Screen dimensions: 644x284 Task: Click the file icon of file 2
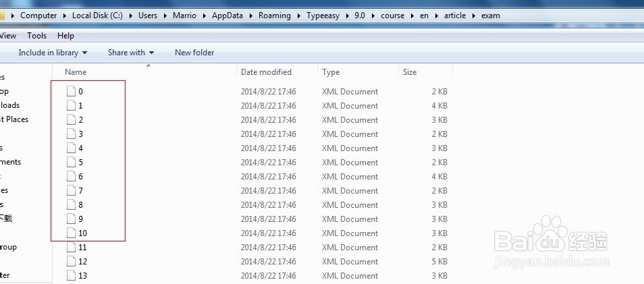(71, 119)
